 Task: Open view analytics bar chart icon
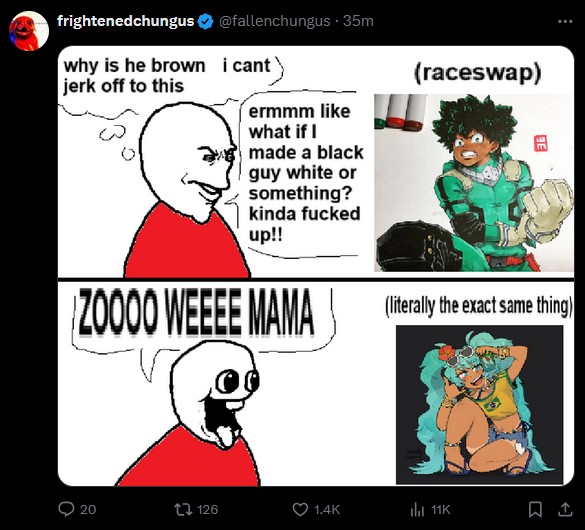pyautogui.click(x=417, y=509)
